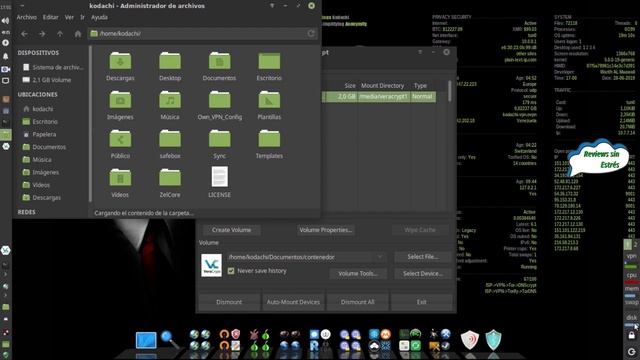640x360 pixels.
Task: Click Select Device button
Action: point(423,273)
